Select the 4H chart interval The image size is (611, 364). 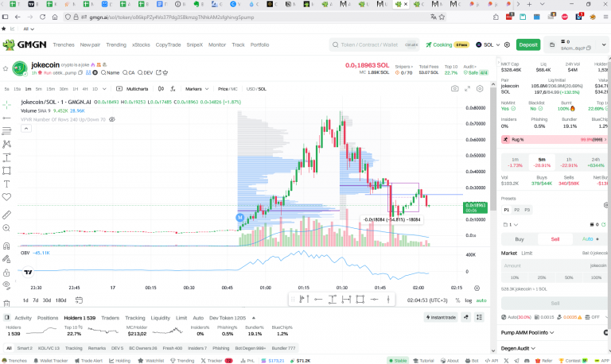point(85,89)
